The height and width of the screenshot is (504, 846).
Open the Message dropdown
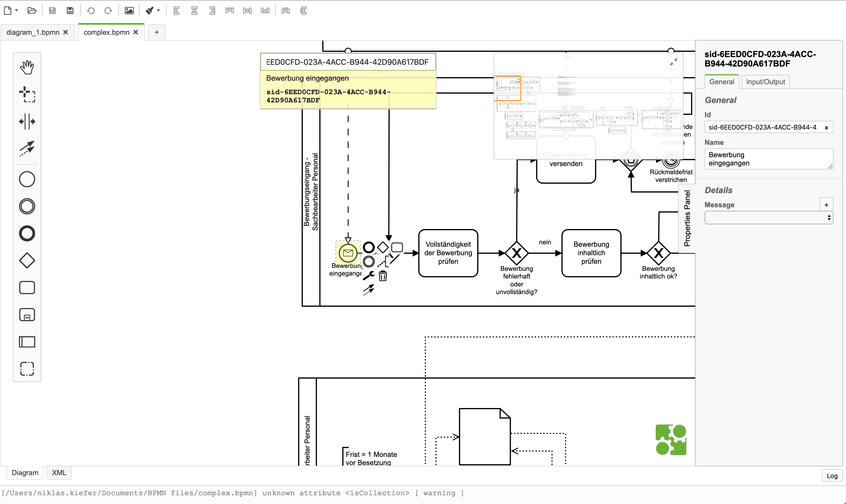pyautogui.click(x=769, y=218)
